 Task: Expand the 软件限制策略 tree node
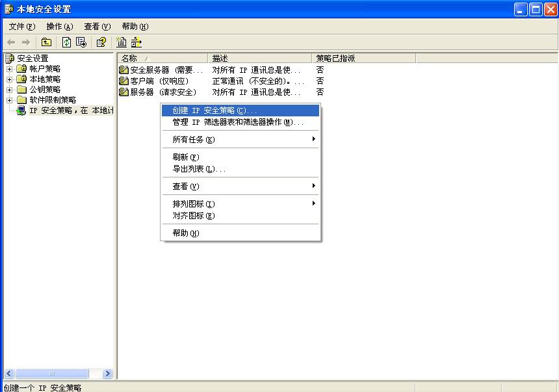pos(9,100)
